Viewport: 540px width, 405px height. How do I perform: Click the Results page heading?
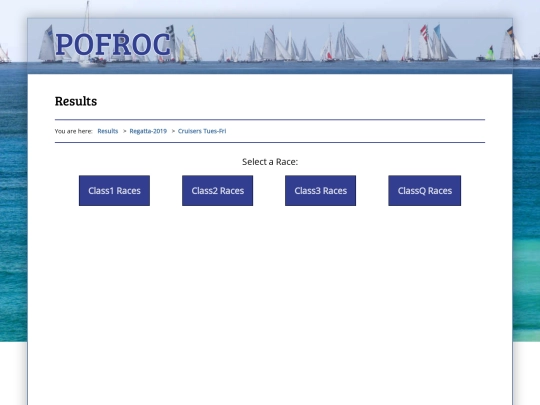tap(76, 101)
